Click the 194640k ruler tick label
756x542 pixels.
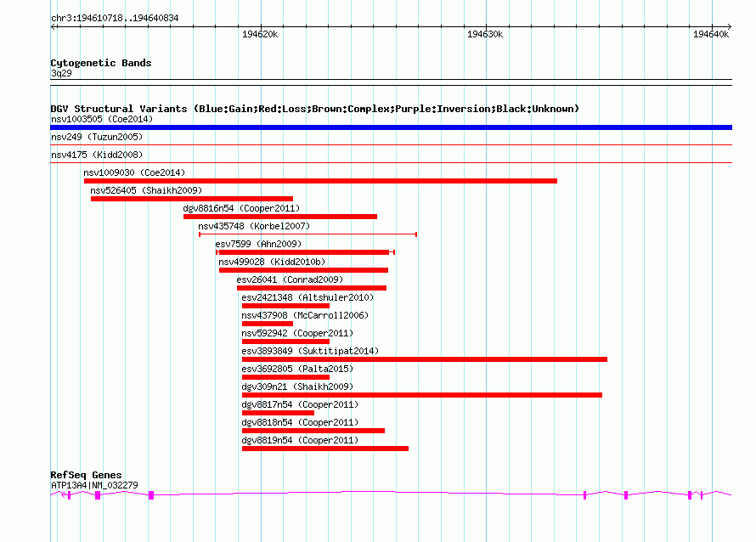[x=711, y=34]
